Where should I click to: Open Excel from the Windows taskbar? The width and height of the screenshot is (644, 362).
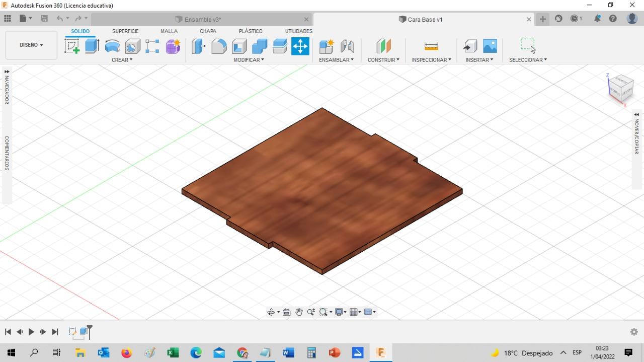pos(173,353)
